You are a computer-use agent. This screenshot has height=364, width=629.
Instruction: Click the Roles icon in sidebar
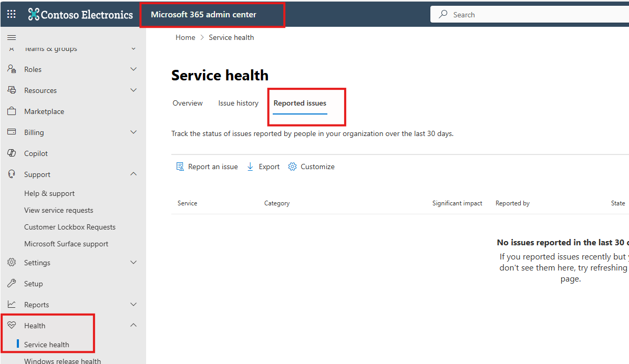coord(12,69)
